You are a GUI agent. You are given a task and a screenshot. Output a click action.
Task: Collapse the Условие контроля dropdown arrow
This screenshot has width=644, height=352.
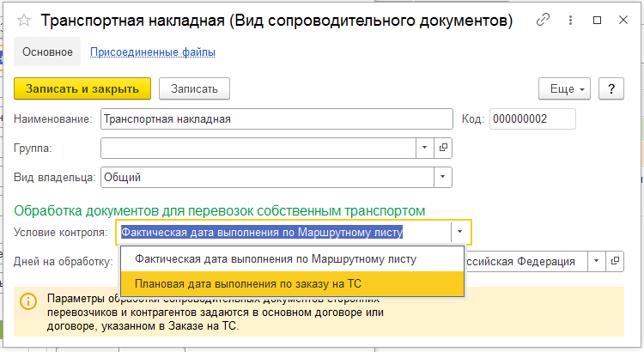coord(460,232)
